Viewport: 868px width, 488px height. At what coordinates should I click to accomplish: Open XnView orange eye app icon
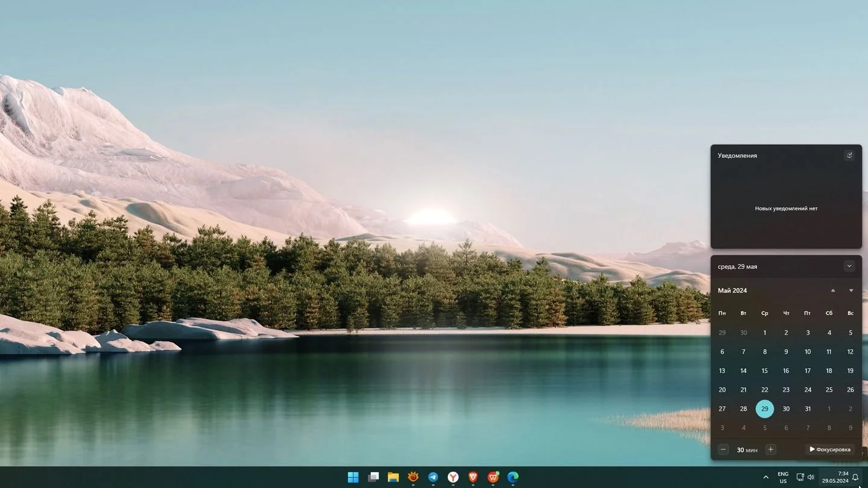pos(413,477)
